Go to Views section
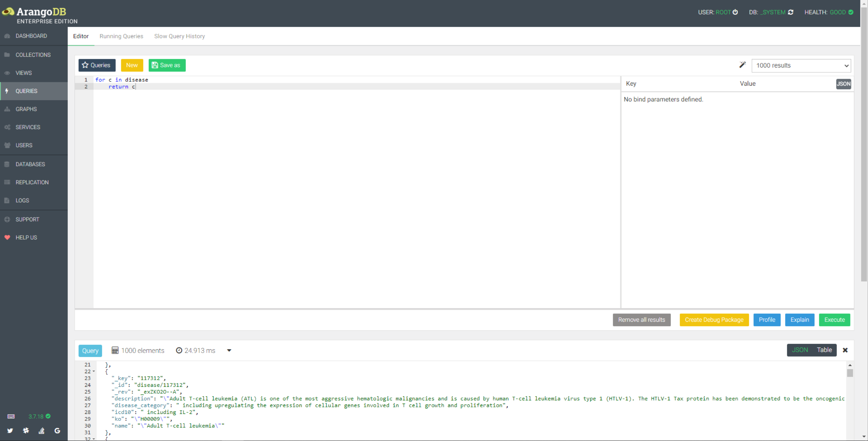 [x=34, y=73]
